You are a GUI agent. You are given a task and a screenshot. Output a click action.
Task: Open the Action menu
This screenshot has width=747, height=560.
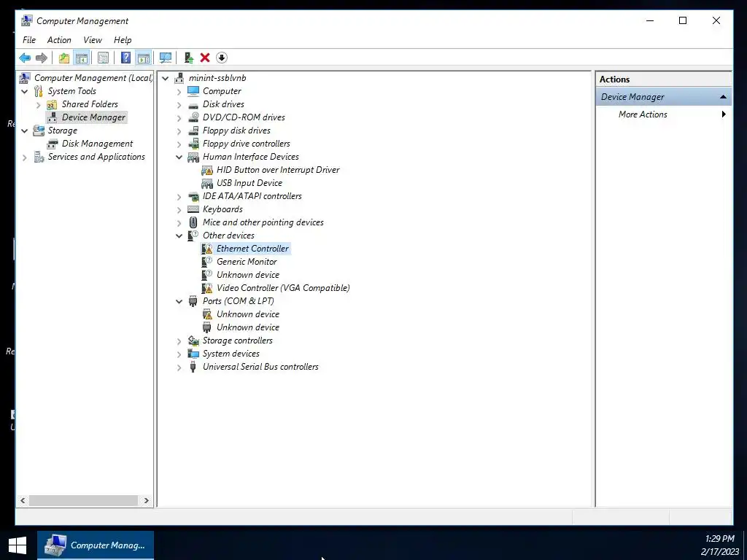point(59,40)
